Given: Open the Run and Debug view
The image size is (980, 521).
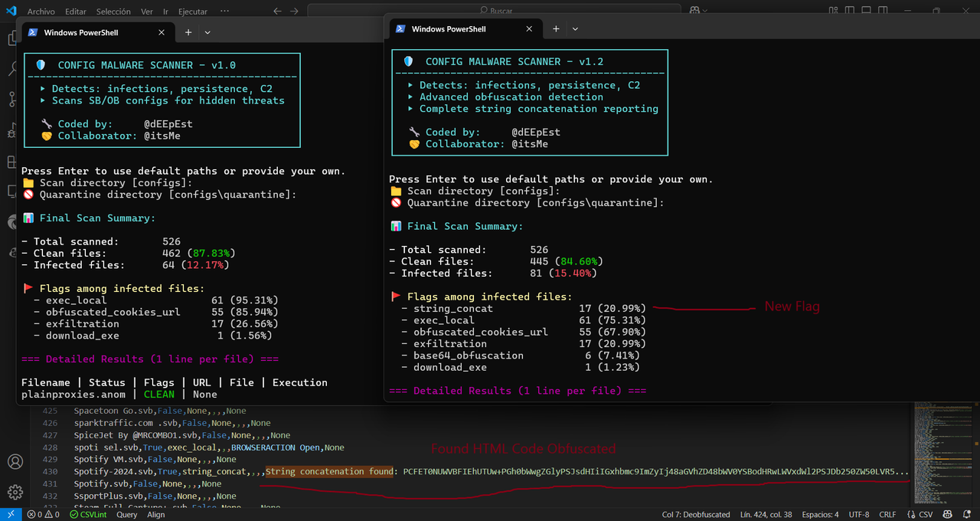Looking at the screenshot, I should 11,130.
